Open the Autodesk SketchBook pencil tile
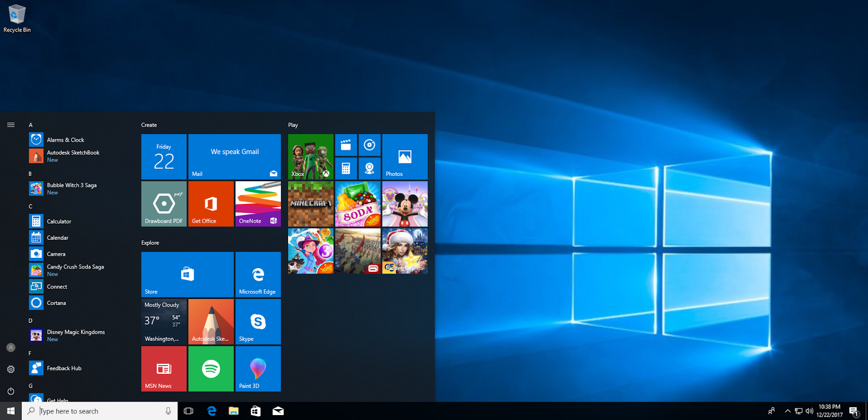The width and height of the screenshot is (868, 420). 211,322
